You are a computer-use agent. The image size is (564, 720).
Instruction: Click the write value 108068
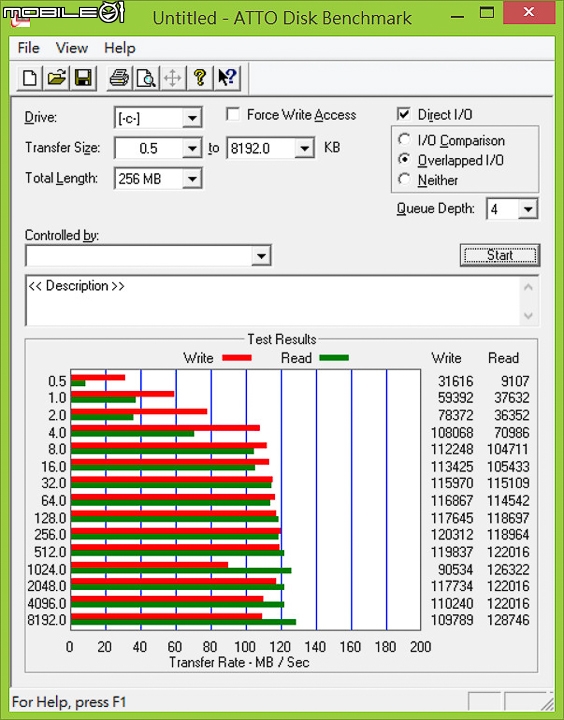click(452, 433)
